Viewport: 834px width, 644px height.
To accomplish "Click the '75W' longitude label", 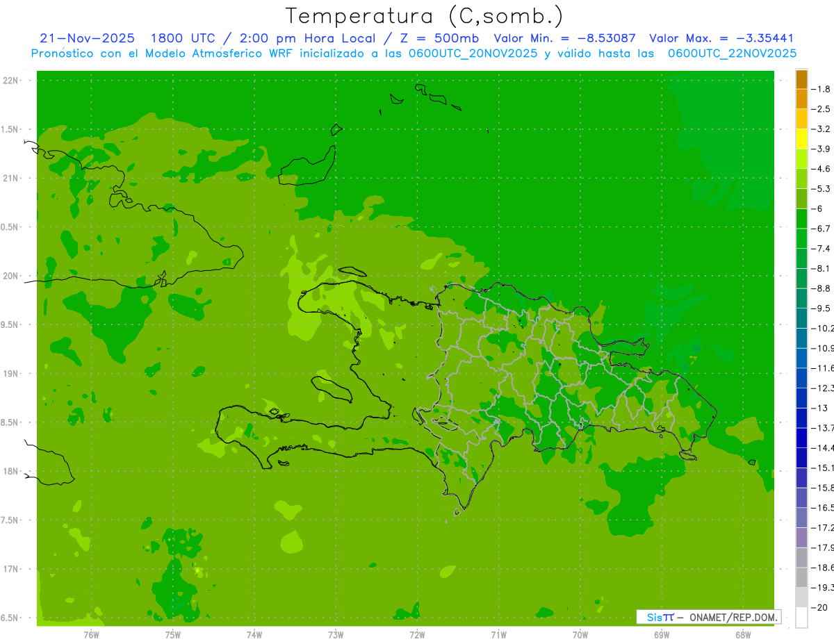I will click(x=172, y=635).
